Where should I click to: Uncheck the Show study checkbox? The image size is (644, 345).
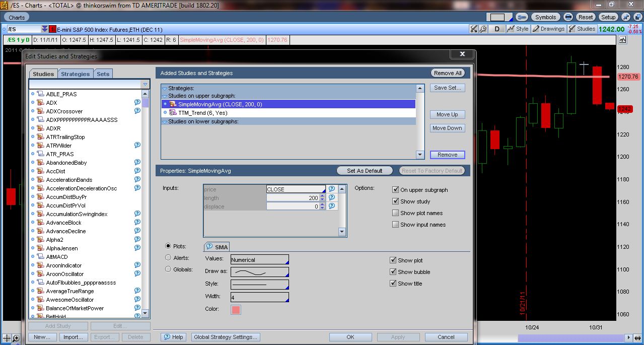click(396, 201)
